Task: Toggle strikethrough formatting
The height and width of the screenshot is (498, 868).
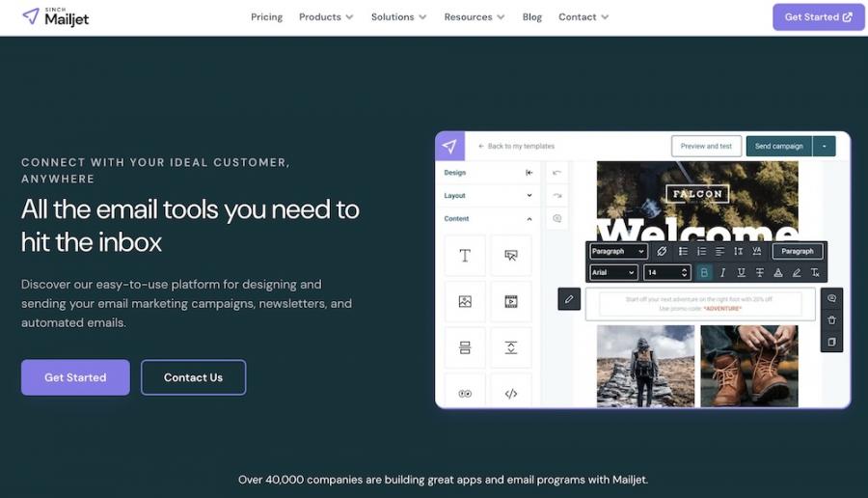Action: pos(760,272)
